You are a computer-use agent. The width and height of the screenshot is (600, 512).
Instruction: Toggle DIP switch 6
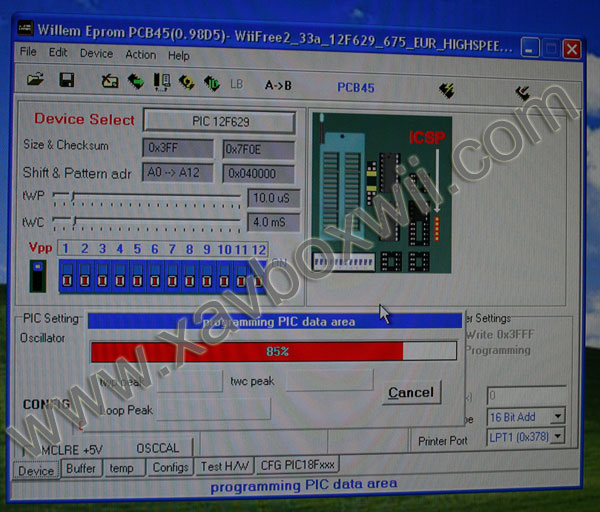(155, 278)
